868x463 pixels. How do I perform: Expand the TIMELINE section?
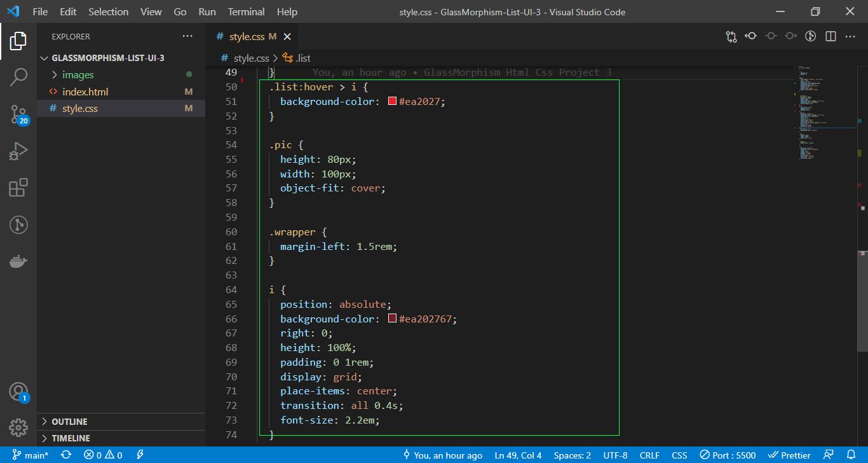[x=121, y=438]
